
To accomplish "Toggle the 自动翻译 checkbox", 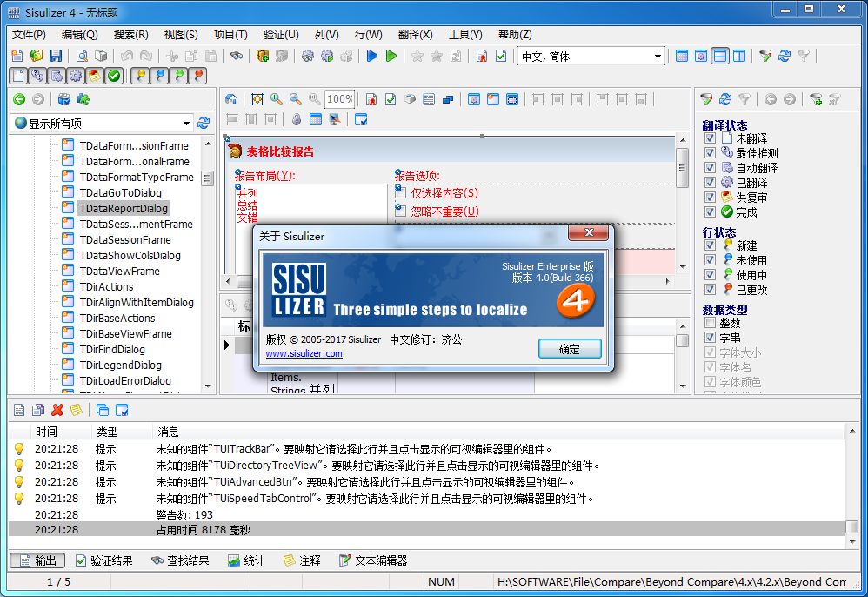I will click(711, 167).
